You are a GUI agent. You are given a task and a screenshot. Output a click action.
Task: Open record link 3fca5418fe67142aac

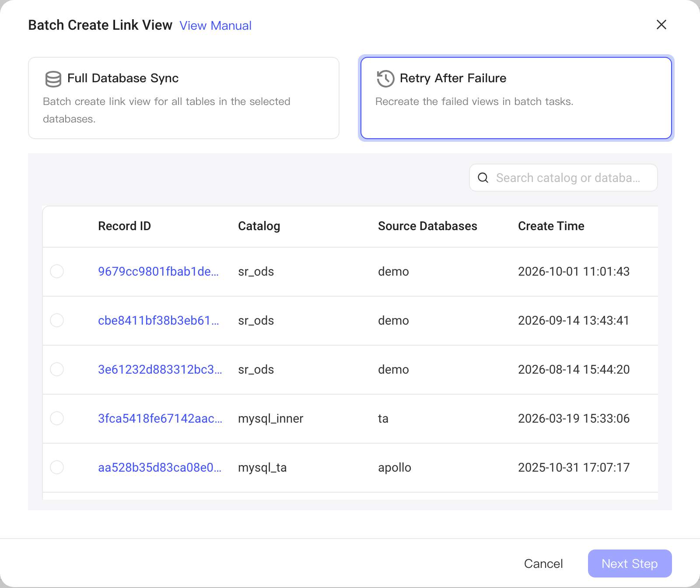pos(160,418)
